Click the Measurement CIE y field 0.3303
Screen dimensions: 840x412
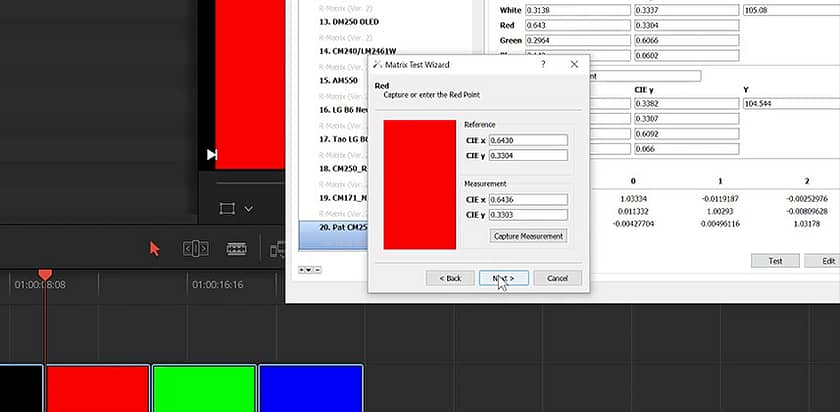528,215
